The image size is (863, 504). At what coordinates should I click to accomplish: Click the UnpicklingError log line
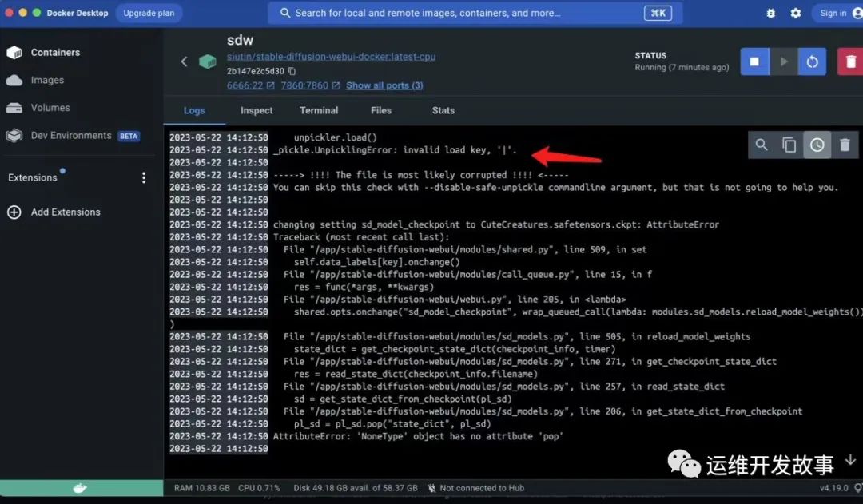point(396,150)
